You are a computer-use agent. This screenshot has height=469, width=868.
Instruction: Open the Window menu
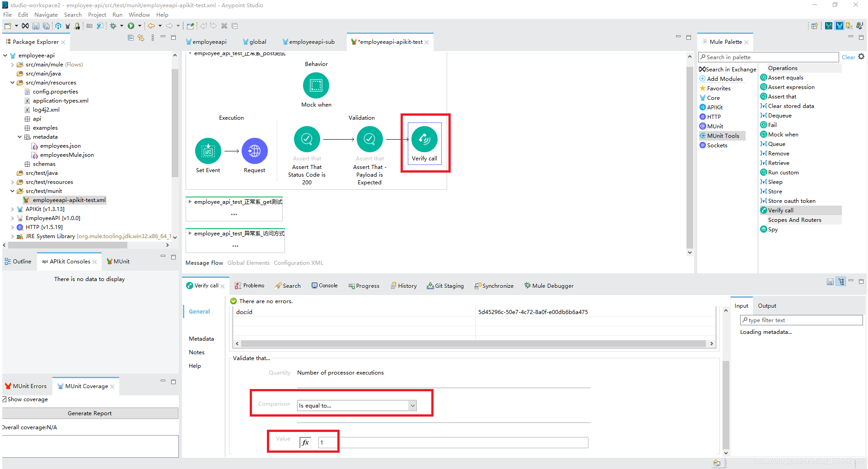coord(139,14)
